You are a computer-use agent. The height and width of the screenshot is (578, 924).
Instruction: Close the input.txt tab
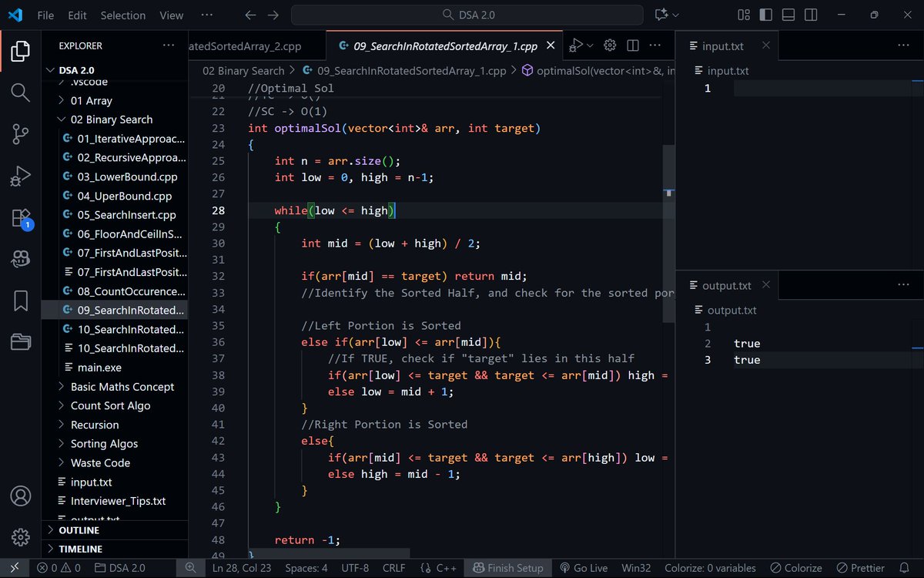(x=765, y=45)
